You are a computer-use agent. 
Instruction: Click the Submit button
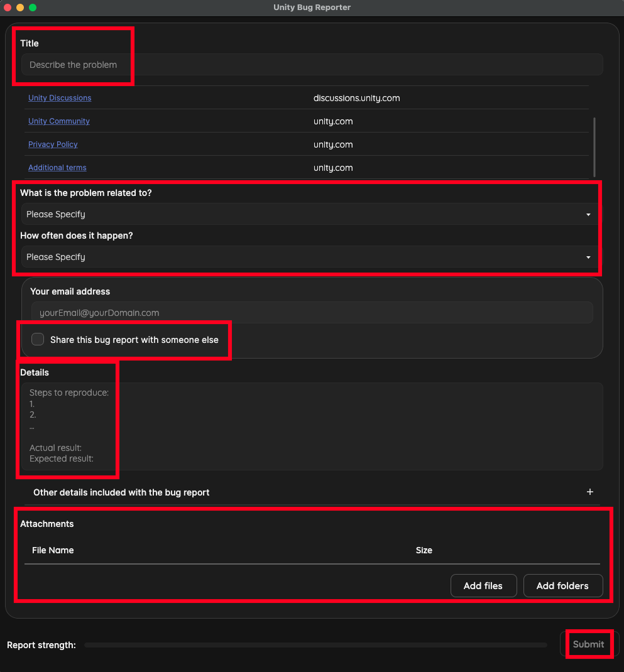[x=588, y=644]
